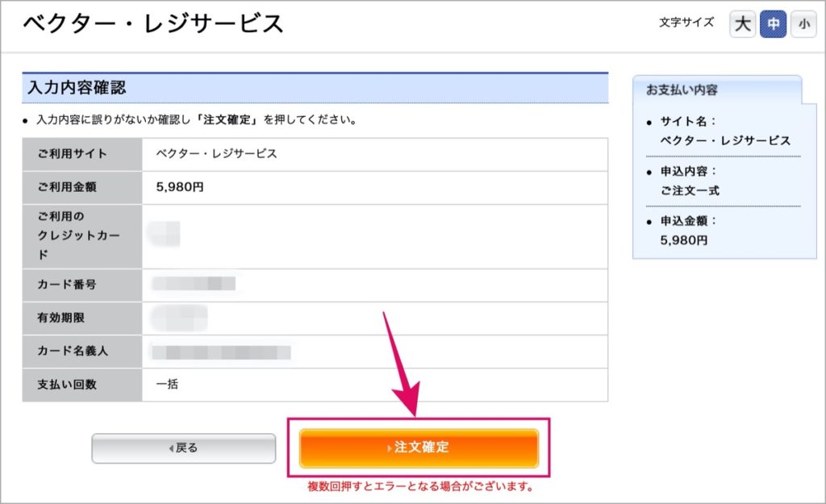Click the instruction line about 注文確定
This screenshot has height=504, width=826.
point(197,120)
